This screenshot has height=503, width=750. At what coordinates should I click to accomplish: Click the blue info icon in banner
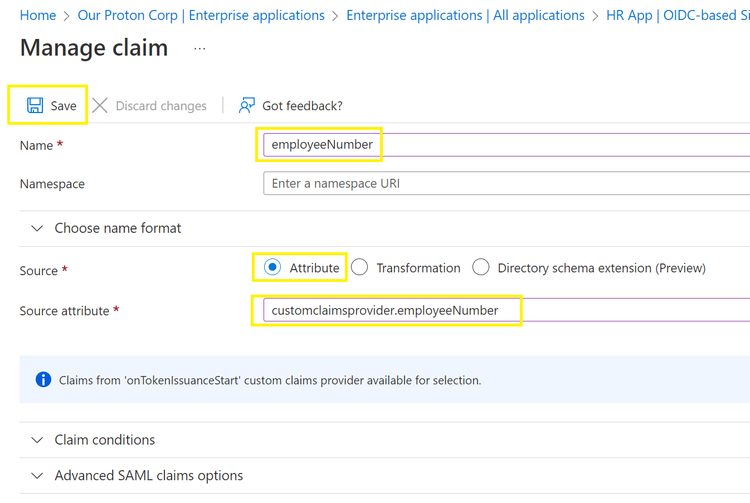click(x=43, y=380)
